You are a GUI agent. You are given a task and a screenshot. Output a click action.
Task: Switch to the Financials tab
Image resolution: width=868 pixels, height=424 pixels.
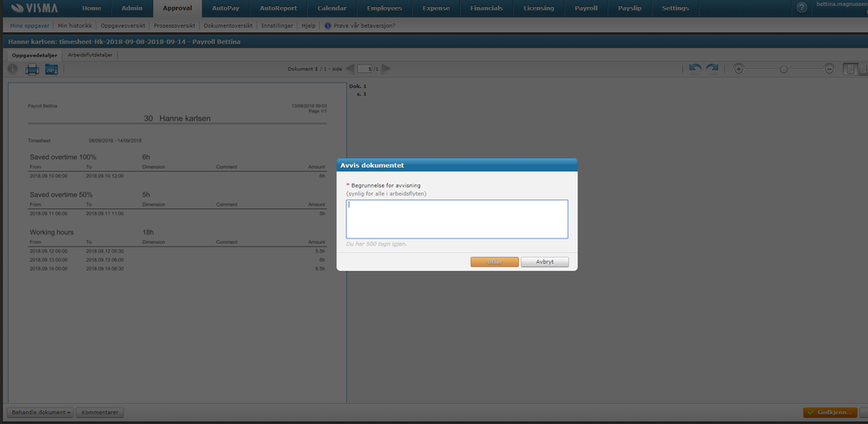point(486,9)
